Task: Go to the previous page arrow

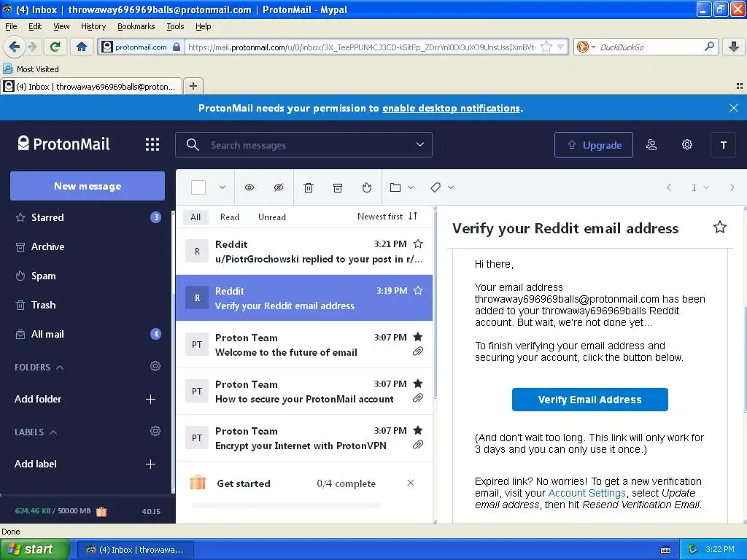Action: [x=669, y=187]
